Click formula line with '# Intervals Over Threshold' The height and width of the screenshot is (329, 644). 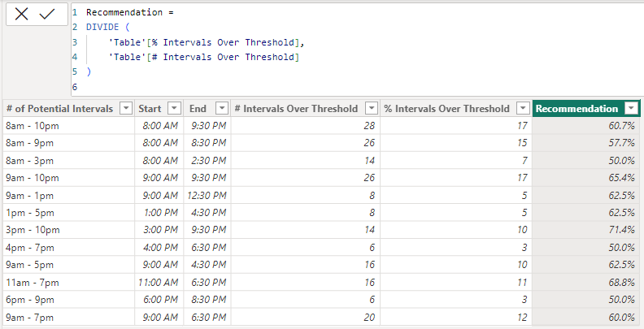(204, 57)
